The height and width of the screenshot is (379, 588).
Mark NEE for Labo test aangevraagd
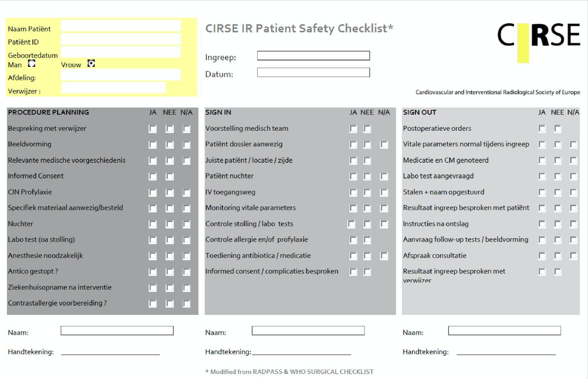(x=558, y=176)
